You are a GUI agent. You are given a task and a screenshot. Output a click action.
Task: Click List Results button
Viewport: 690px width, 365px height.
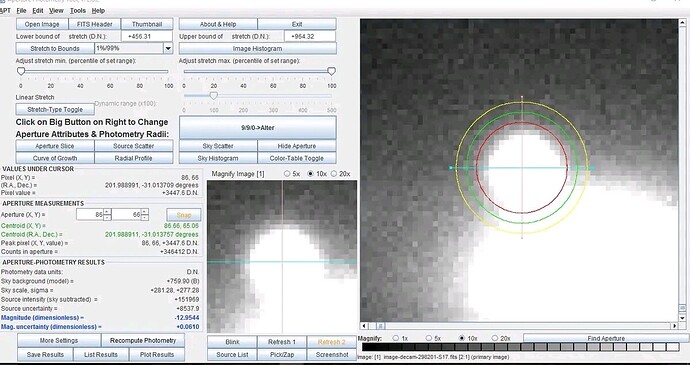point(101,354)
